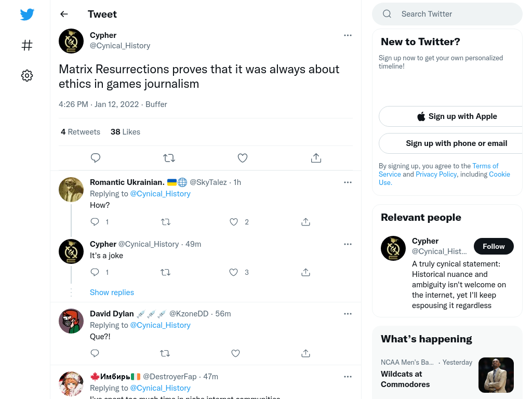
Task: Open the Wildcats at Commodores trend thumbnail
Action: tap(496, 375)
